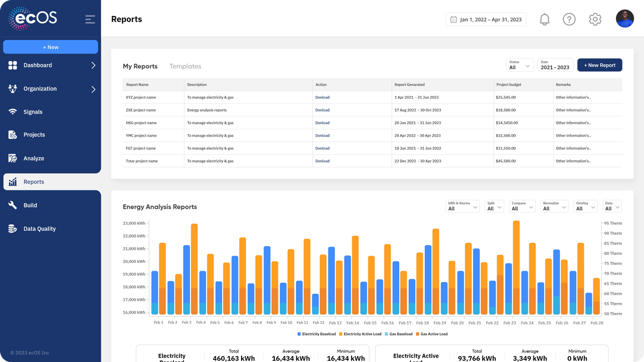This screenshot has height=362, width=644.
Task: Click the Data Quality database icon
Action: pos(13,228)
